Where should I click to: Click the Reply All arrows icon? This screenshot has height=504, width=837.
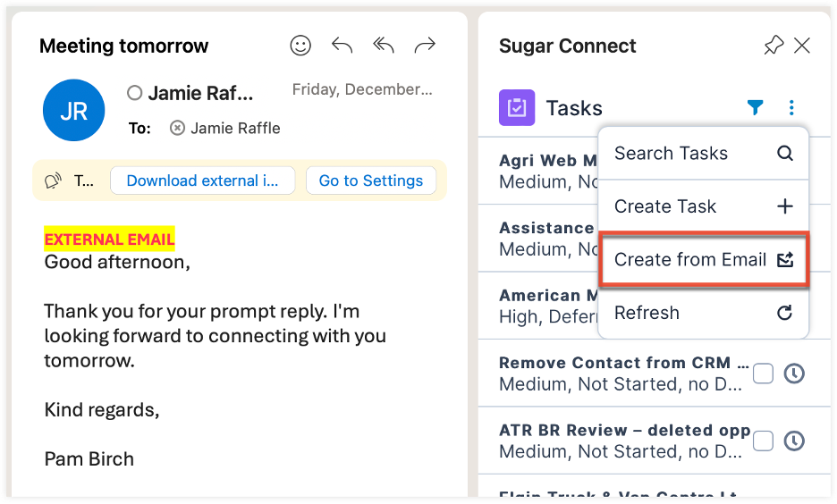click(384, 46)
